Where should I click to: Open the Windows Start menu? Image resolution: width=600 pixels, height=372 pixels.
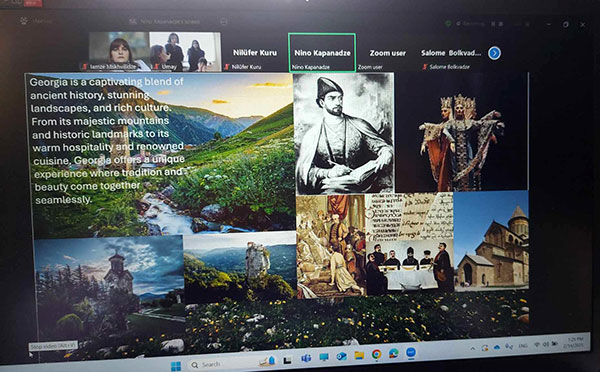pos(176,366)
